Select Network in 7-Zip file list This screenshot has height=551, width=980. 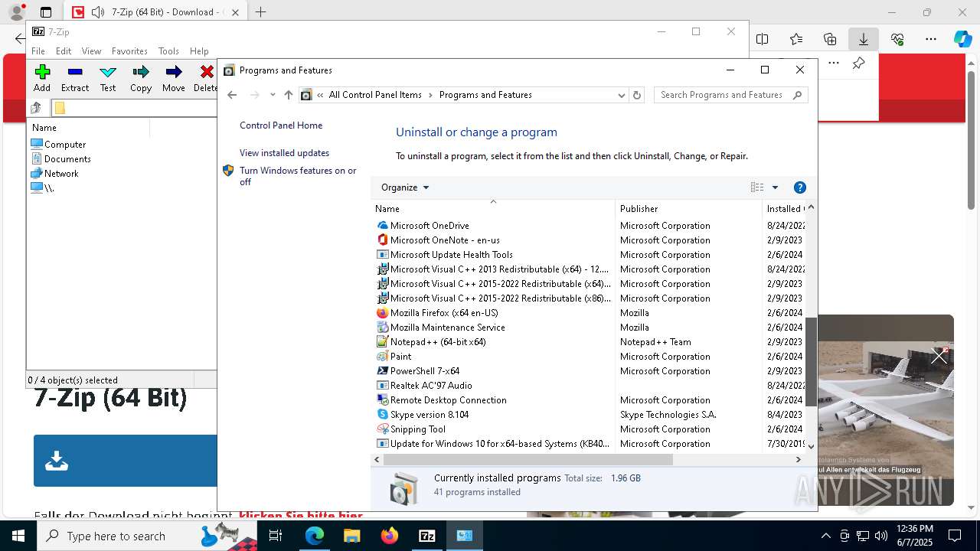tap(61, 173)
